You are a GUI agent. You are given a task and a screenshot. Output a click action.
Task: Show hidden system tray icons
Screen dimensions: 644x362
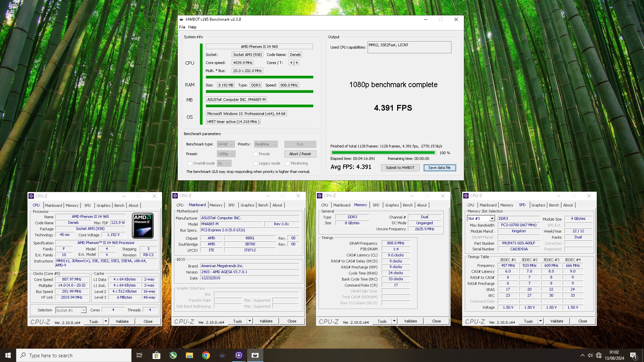coord(582,355)
